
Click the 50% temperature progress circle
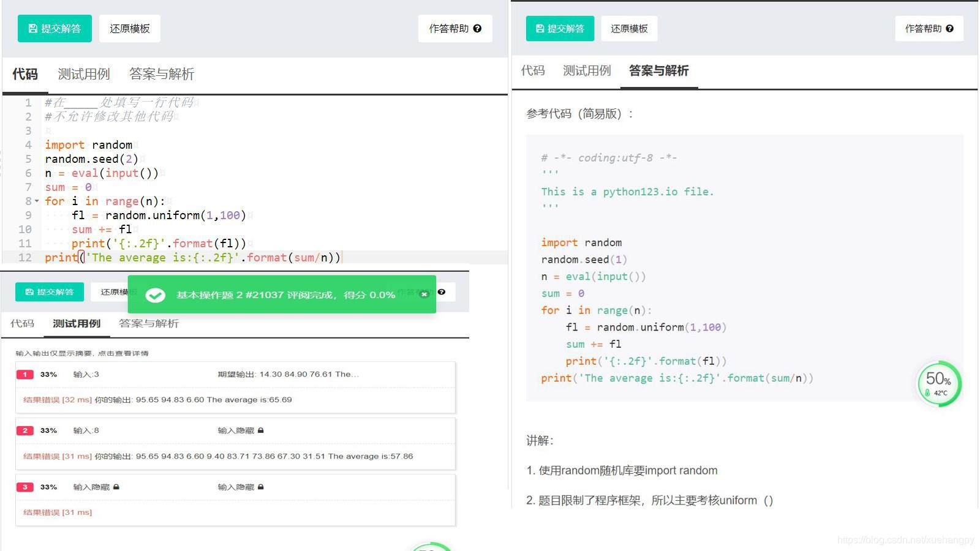(938, 383)
